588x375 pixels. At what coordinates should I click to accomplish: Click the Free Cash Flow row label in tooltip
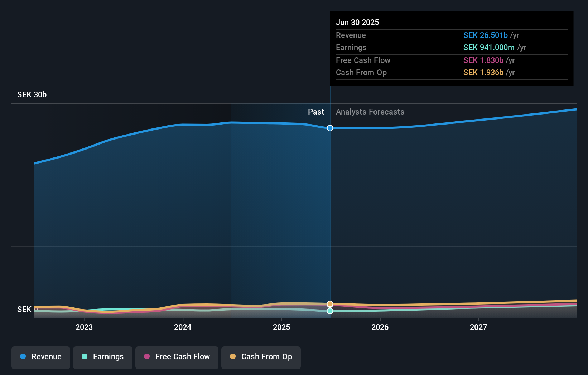pos(363,60)
